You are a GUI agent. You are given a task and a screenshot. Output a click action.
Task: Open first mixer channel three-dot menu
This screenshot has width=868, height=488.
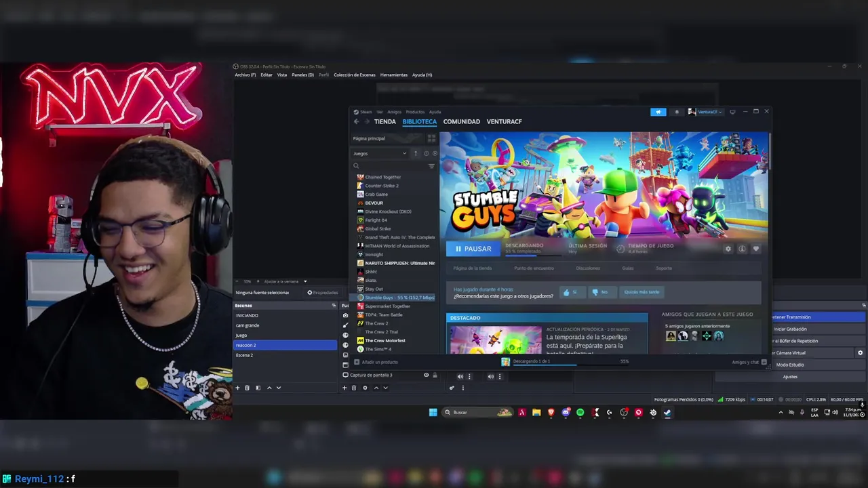(469, 376)
